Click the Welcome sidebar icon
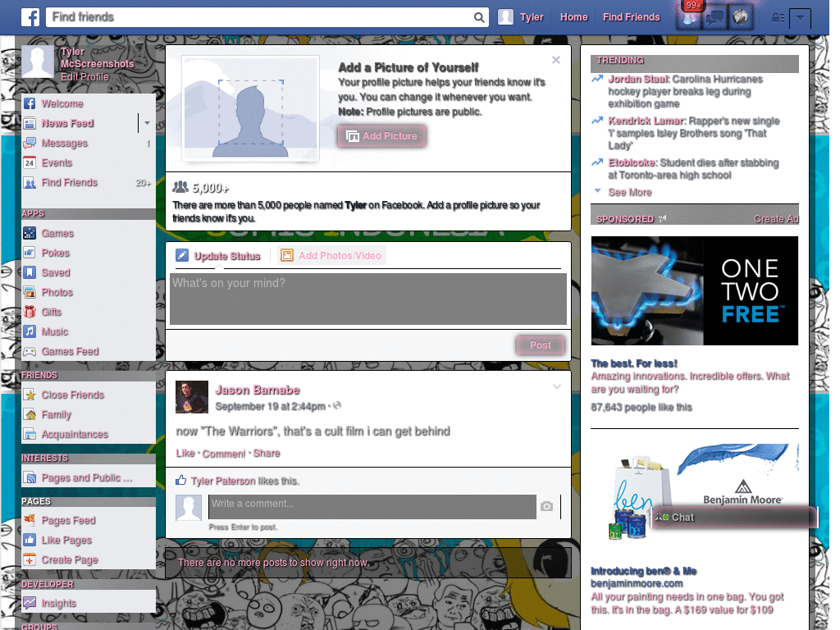The width and height of the screenshot is (840, 630). [x=30, y=103]
